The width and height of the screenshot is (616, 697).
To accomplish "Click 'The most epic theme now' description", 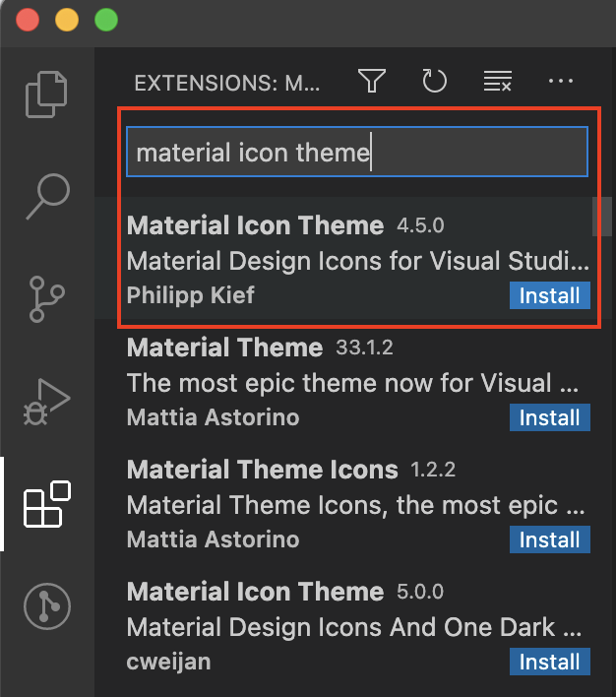I will (x=352, y=383).
